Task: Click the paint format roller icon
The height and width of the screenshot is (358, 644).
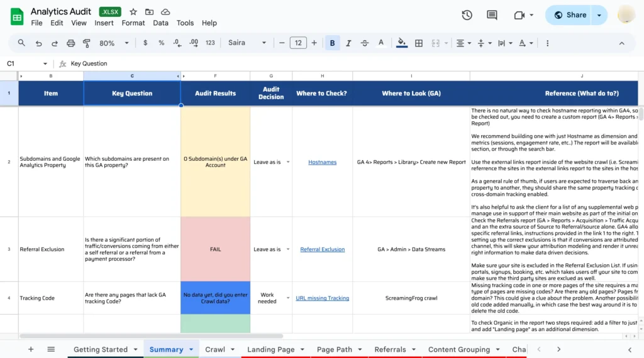Action: tap(87, 43)
